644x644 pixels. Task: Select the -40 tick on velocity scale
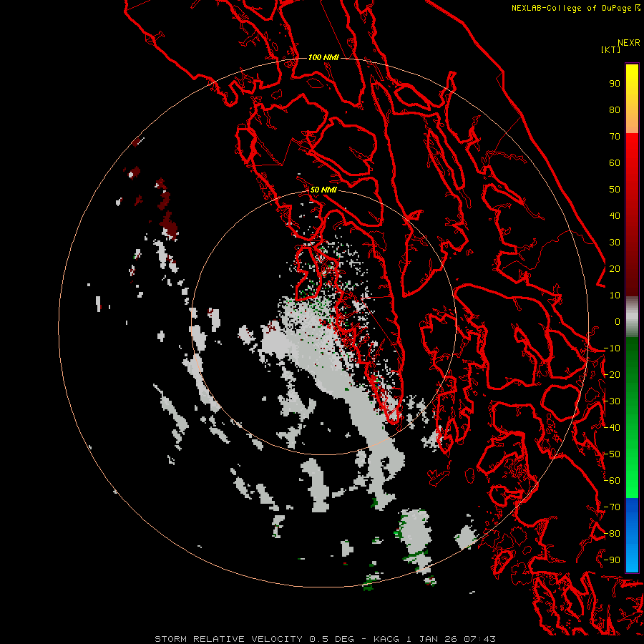coord(612,428)
